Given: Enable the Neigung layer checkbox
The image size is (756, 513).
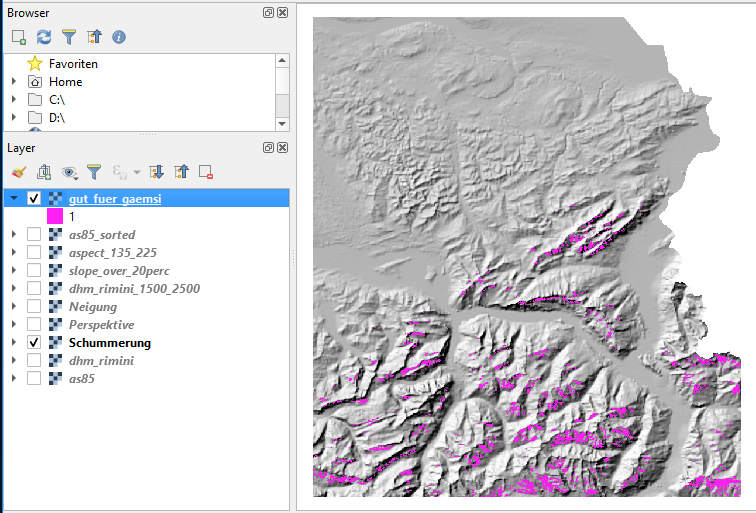Looking at the screenshot, I should coord(35,307).
